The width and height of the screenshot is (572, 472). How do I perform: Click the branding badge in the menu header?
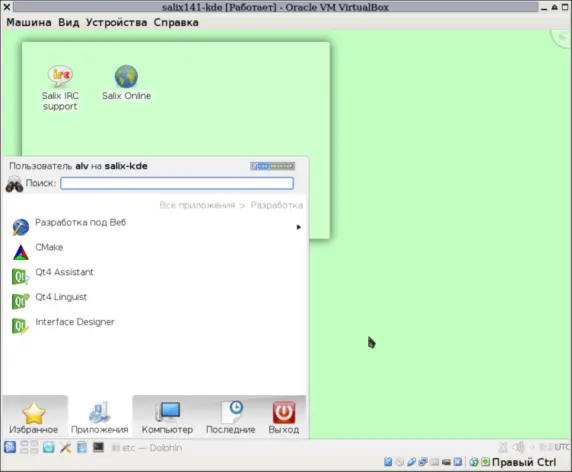pos(273,166)
